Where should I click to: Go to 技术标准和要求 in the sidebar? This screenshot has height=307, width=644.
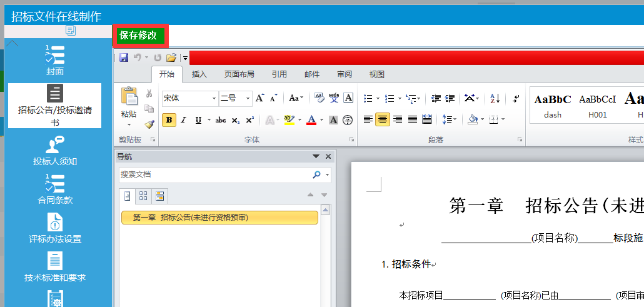click(x=55, y=267)
